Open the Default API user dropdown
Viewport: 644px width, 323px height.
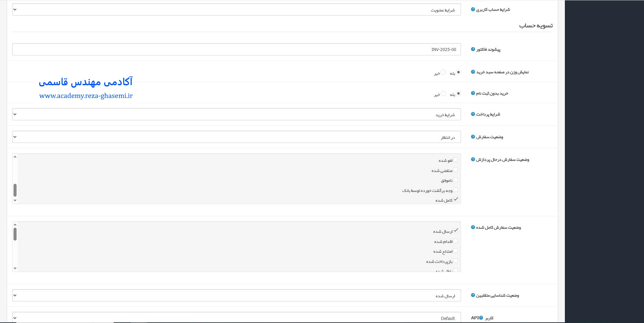pos(236,318)
